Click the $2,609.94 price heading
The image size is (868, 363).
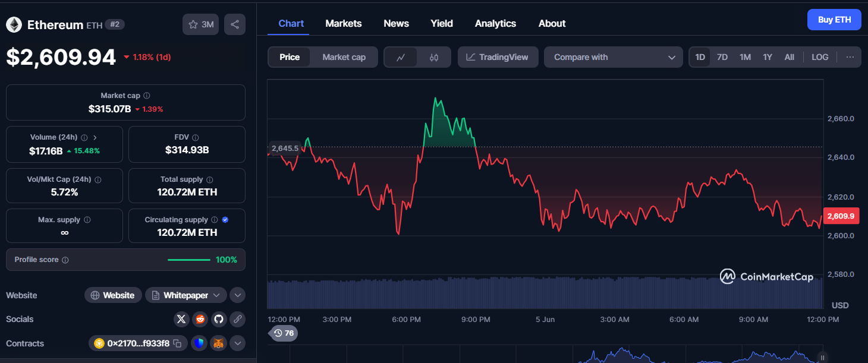[61, 57]
